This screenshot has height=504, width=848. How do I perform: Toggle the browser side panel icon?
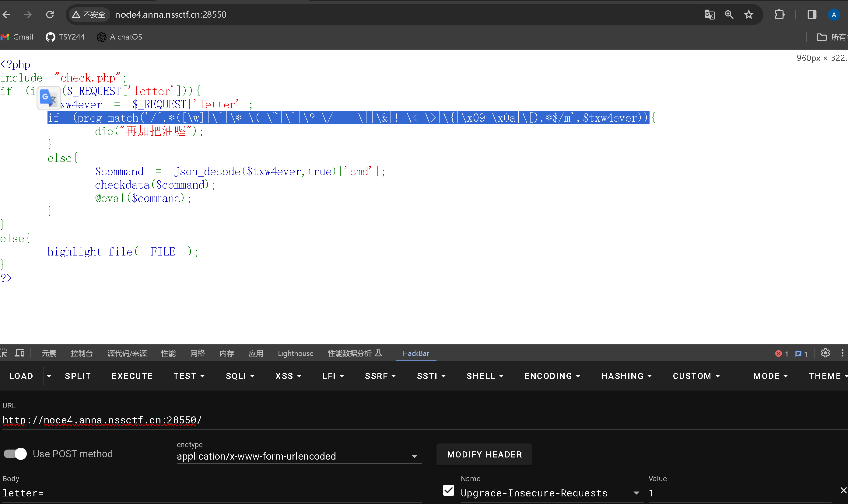[812, 15]
